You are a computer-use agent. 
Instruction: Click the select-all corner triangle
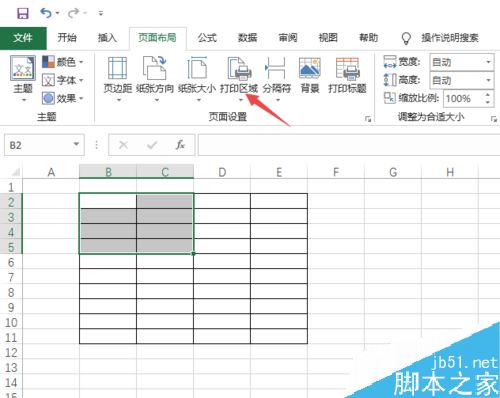coord(15,172)
